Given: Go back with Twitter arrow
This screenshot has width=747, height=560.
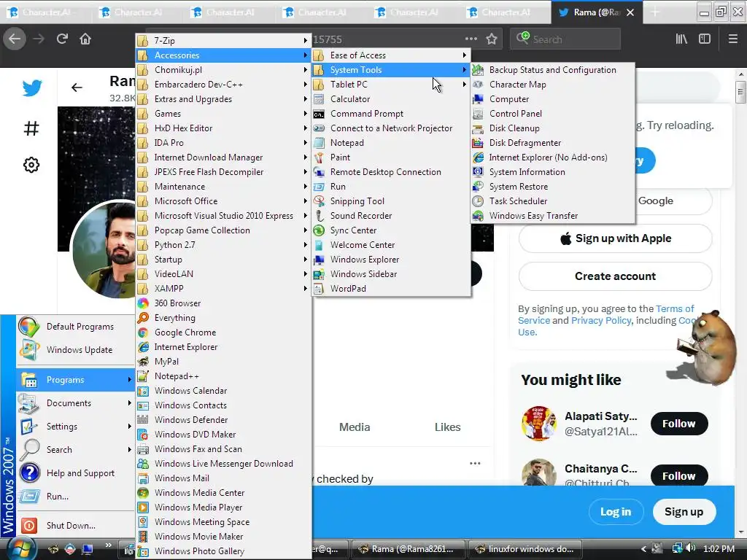Looking at the screenshot, I should tap(77, 87).
